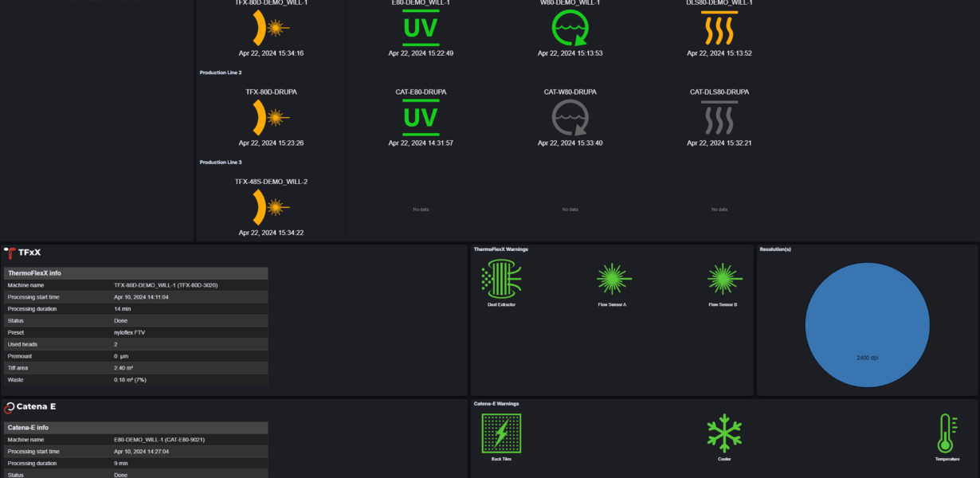Image resolution: width=980 pixels, height=478 pixels.
Task: Click the Flow Sensor A text label
Action: coord(613,304)
